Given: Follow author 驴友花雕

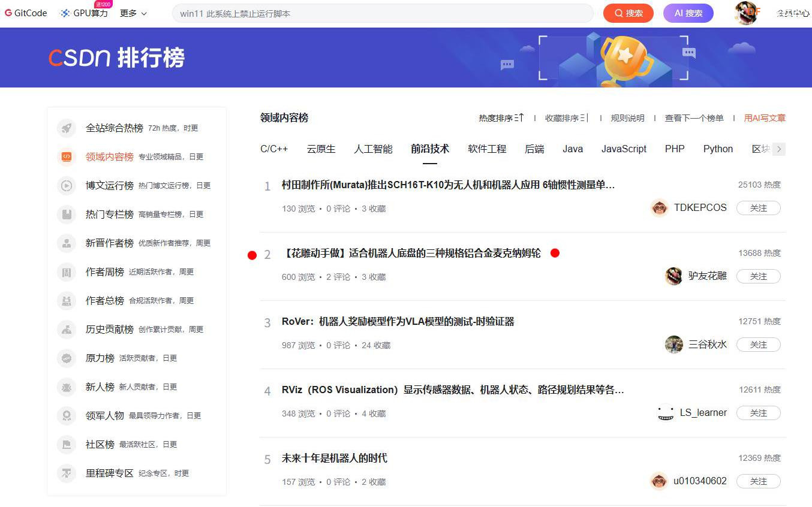Looking at the screenshot, I should 758,276.
